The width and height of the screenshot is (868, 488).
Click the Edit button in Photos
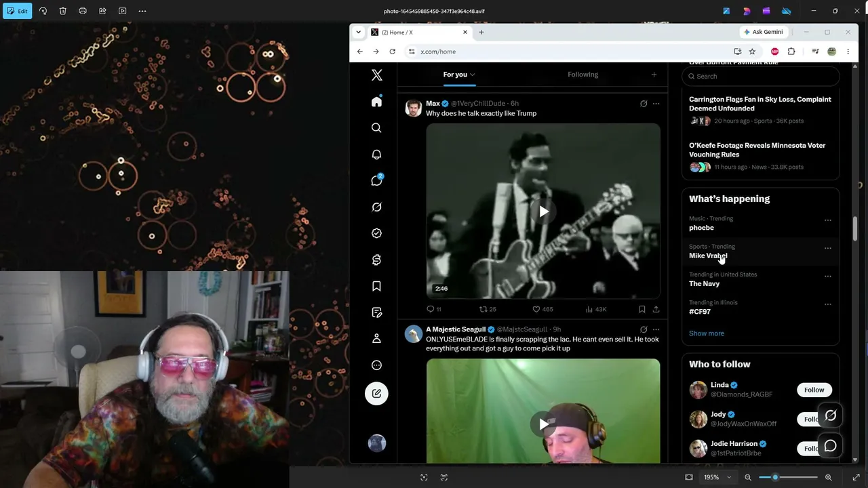click(x=17, y=11)
